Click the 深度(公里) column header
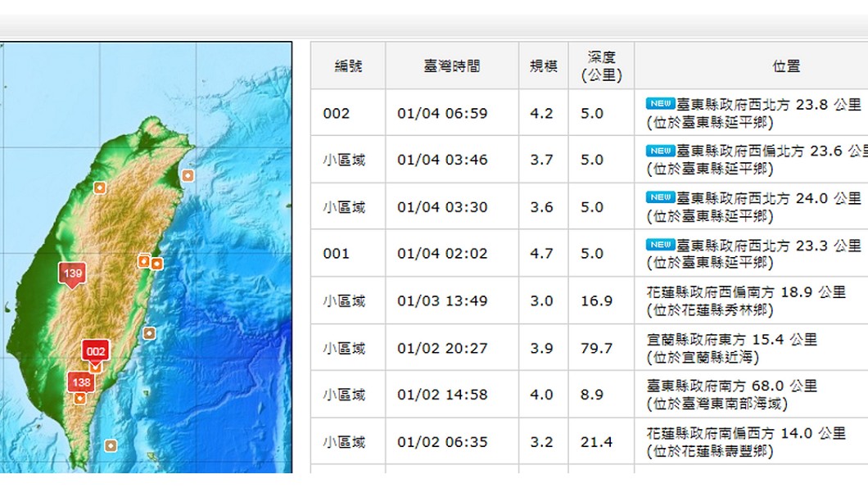Image resolution: width=868 pixels, height=488 pixels. (x=601, y=66)
